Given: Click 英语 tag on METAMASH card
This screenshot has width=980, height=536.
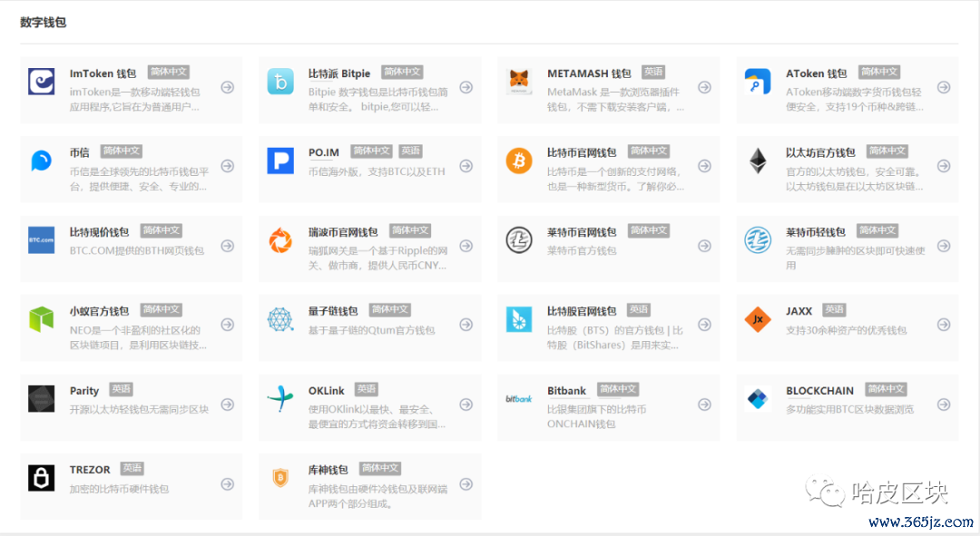Looking at the screenshot, I should [653, 72].
